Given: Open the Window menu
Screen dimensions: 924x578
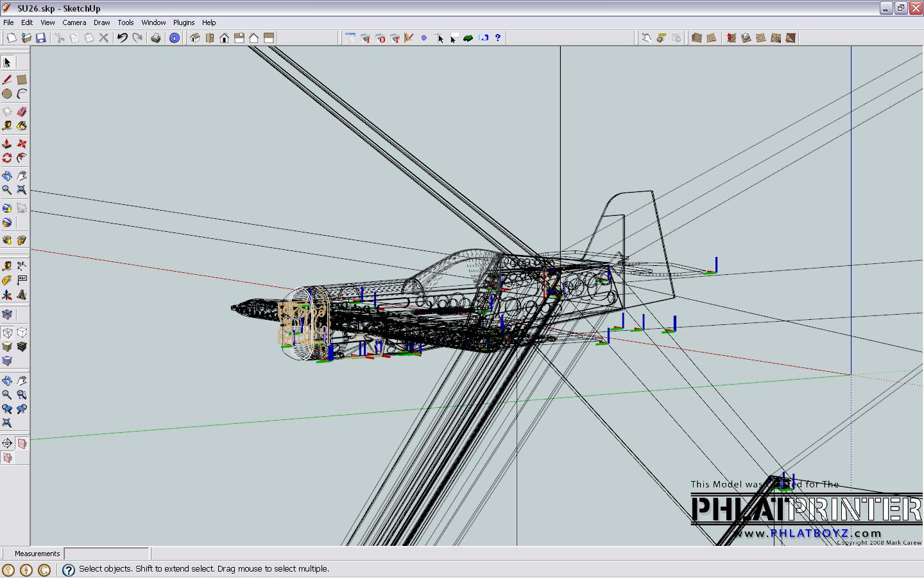Looking at the screenshot, I should [153, 22].
